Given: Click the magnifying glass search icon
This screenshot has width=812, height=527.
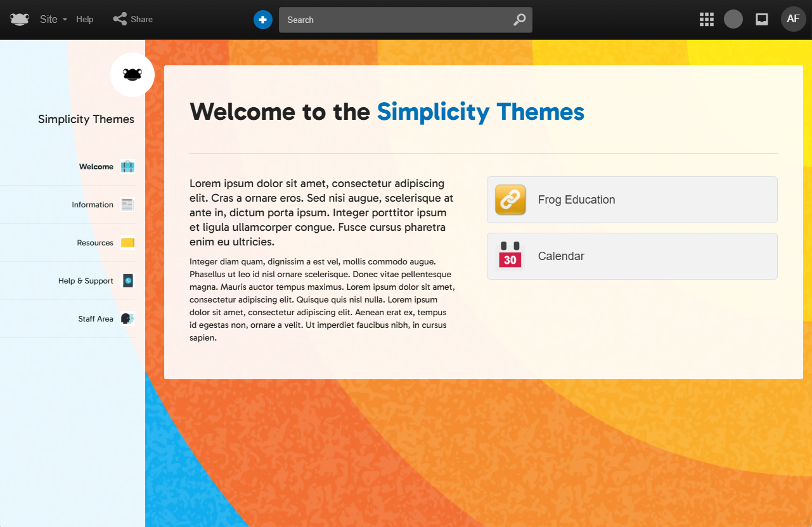Looking at the screenshot, I should (519, 20).
